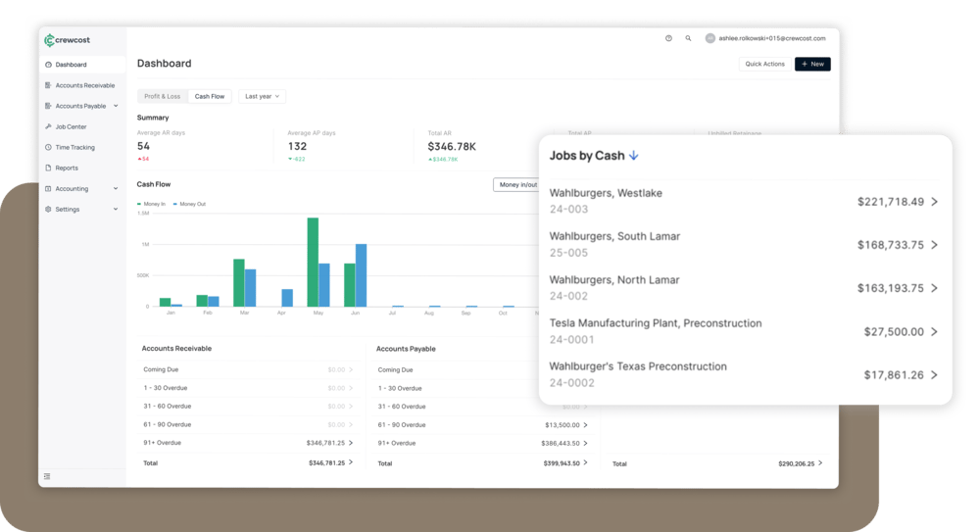Image resolution: width=980 pixels, height=532 pixels.
Task: Click the Money in/out button
Action: pyautogui.click(x=517, y=184)
